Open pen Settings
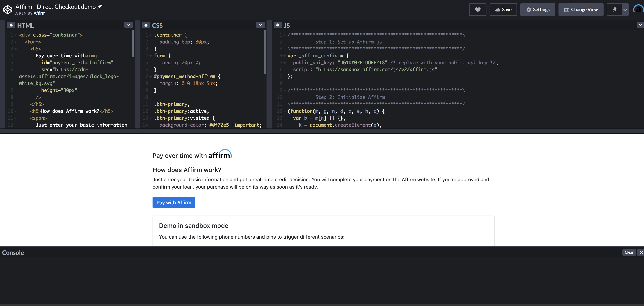This screenshot has height=306, width=644. [538, 9]
